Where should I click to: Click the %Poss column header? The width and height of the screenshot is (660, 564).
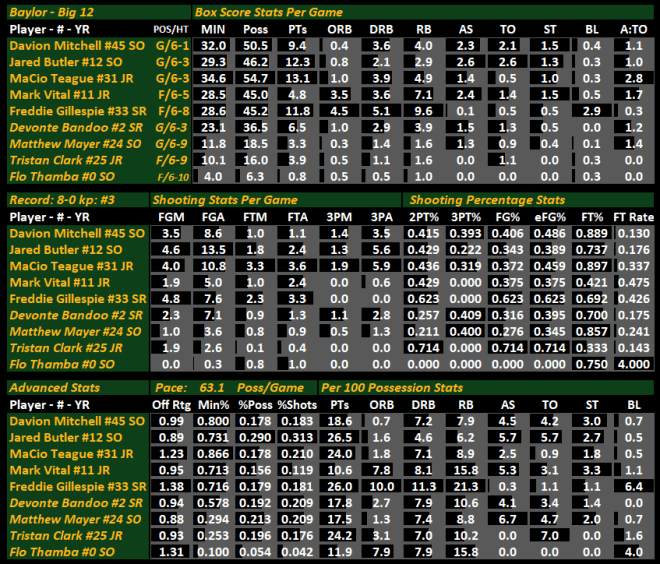click(255, 405)
